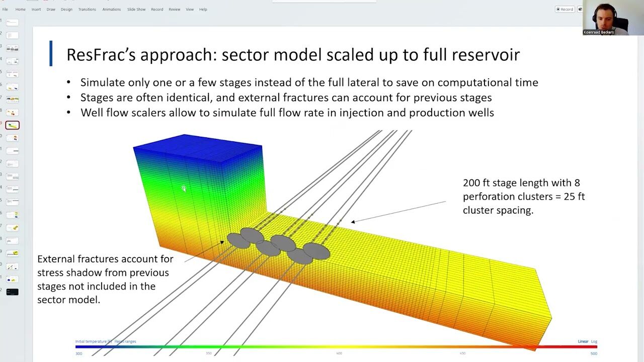The height and width of the screenshot is (362, 644).
Task: Click the bullet starting "Well flow scalers"
Action: pyautogui.click(x=287, y=113)
